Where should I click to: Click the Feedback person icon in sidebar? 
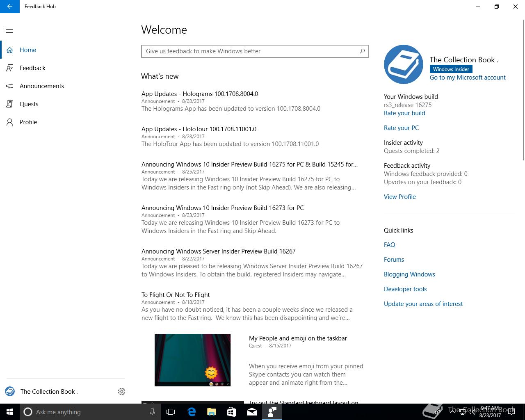point(10,68)
